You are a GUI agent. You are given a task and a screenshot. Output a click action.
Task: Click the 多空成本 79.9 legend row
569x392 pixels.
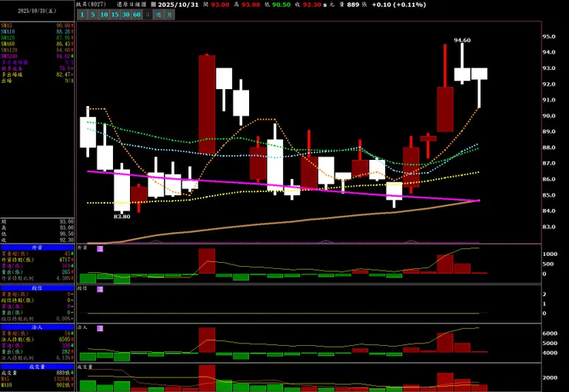[x=38, y=68]
